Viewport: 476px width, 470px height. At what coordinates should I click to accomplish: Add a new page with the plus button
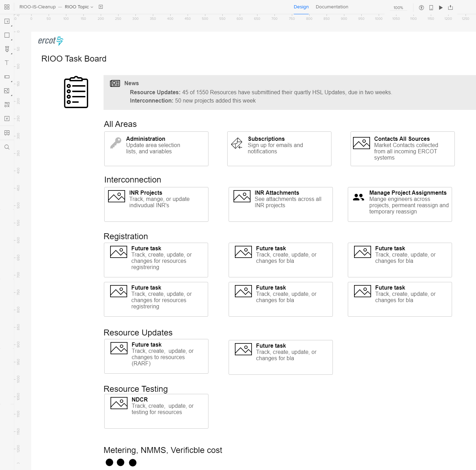coord(100,7)
